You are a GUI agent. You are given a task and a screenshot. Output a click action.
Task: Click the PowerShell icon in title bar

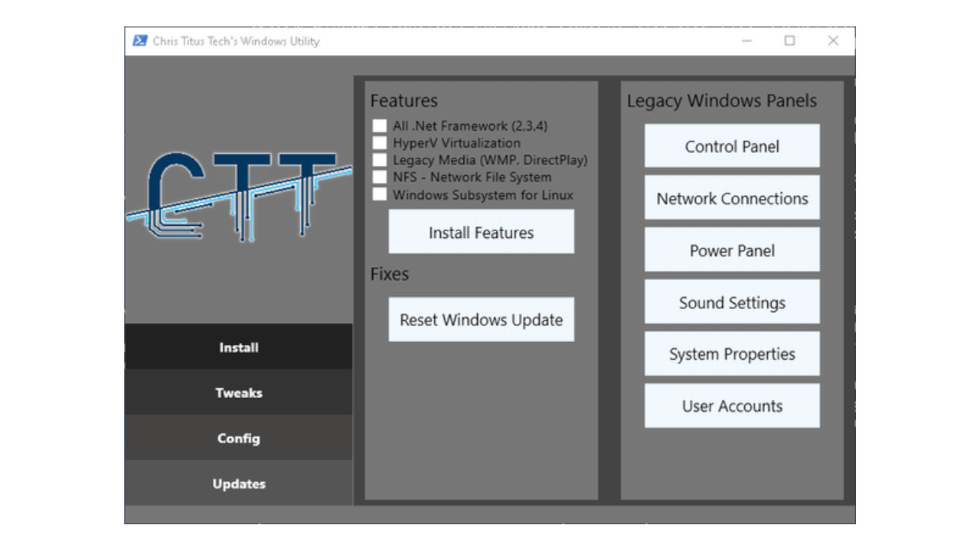click(x=140, y=41)
